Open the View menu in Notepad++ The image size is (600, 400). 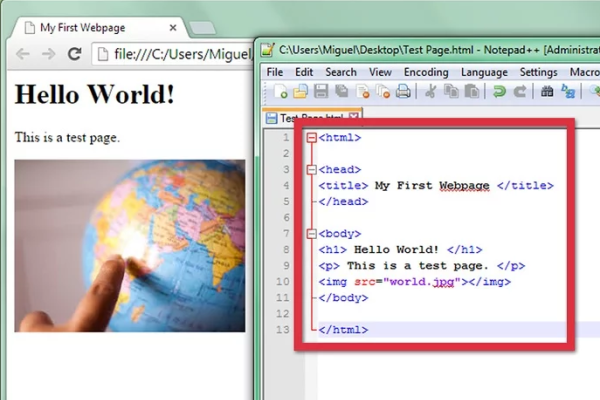380,72
